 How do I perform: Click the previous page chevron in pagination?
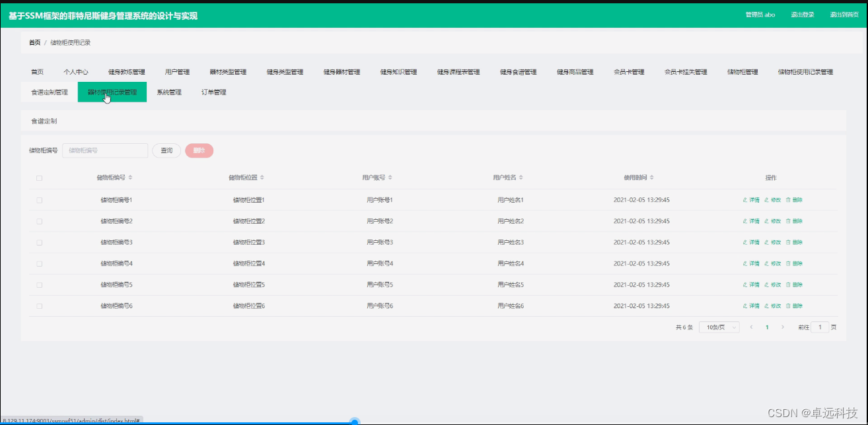click(x=751, y=327)
